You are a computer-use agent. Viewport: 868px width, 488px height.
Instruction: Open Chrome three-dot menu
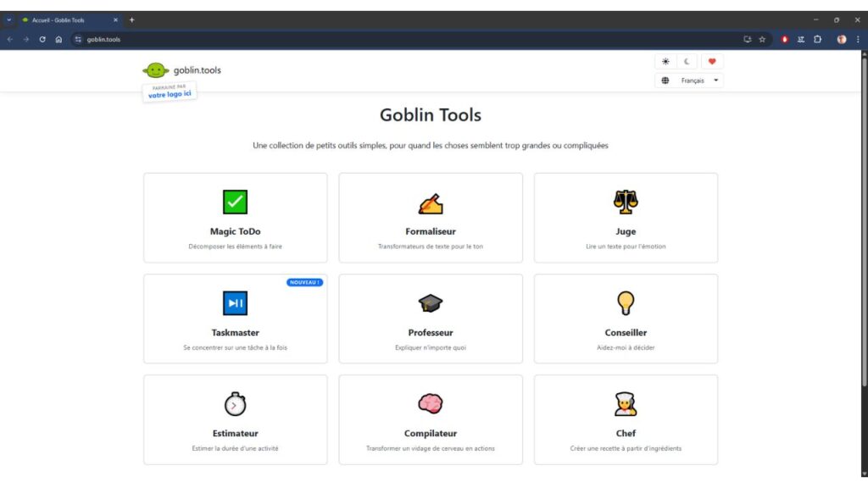[858, 39]
